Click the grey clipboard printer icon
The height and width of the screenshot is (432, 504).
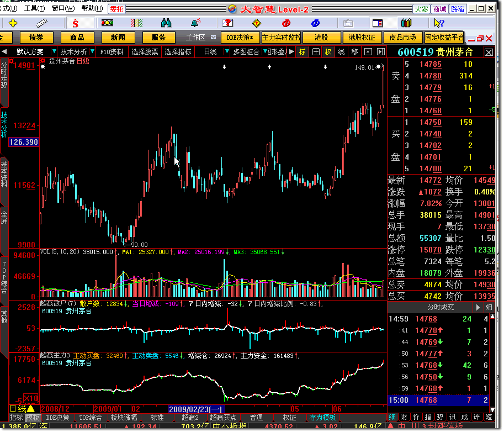[348, 23]
